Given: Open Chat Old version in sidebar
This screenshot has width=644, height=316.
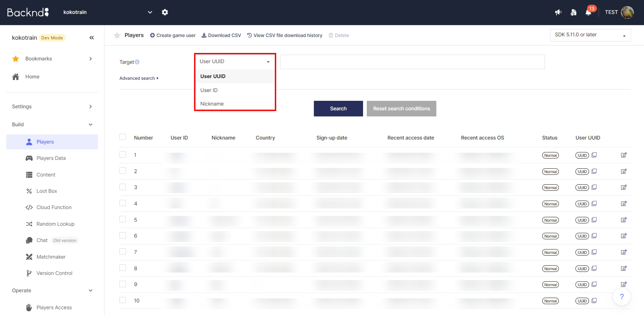Looking at the screenshot, I should [x=52, y=240].
